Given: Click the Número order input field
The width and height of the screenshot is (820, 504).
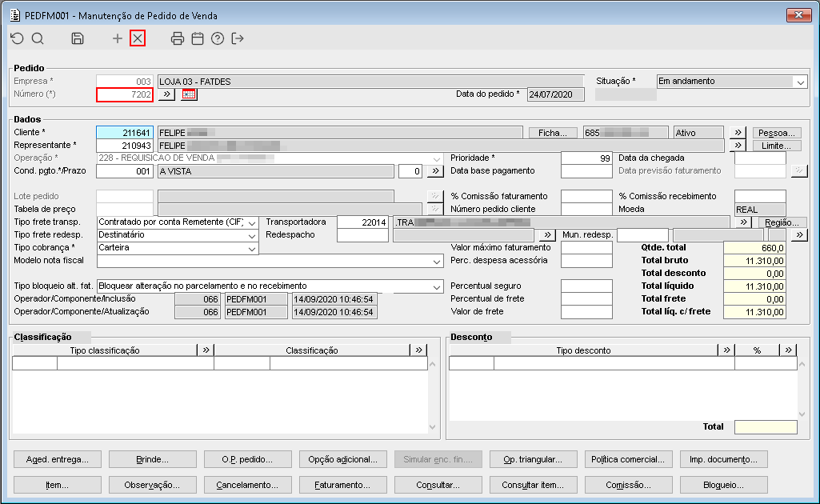Looking at the screenshot, I should point(125,94).
